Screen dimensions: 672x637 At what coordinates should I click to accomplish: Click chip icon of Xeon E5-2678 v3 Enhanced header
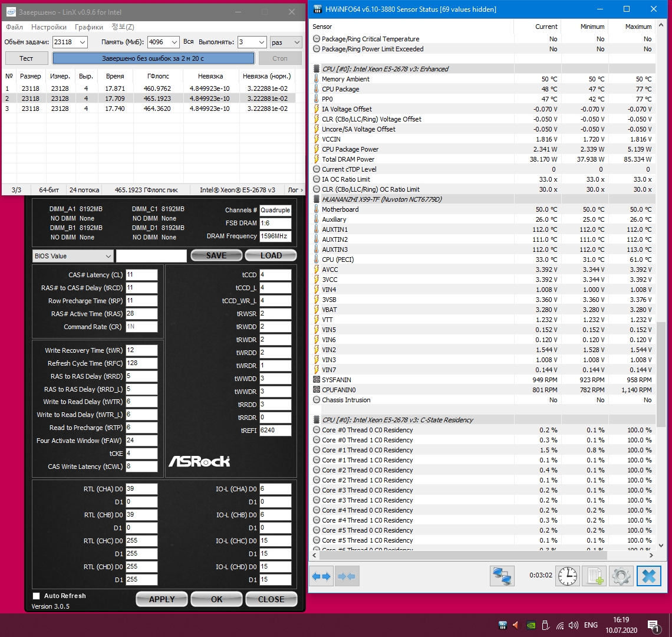tap(317, 68)
